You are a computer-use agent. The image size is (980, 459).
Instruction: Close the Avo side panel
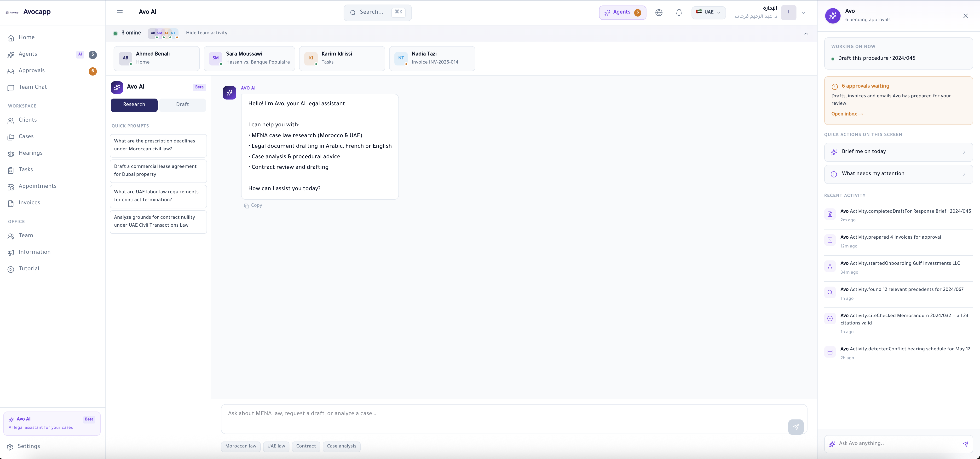tap(966, 16)
